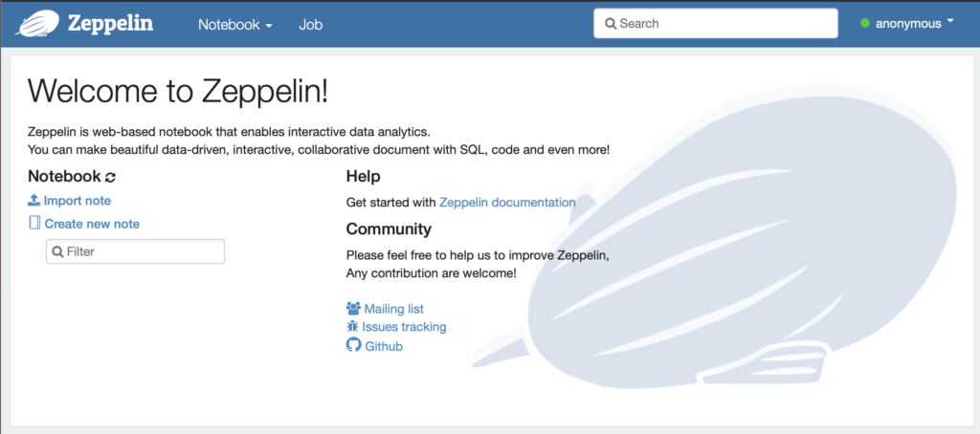Open the Zeppelin documentation link
This screenshot has height=434, width=980.
click(x=507, y=203)
